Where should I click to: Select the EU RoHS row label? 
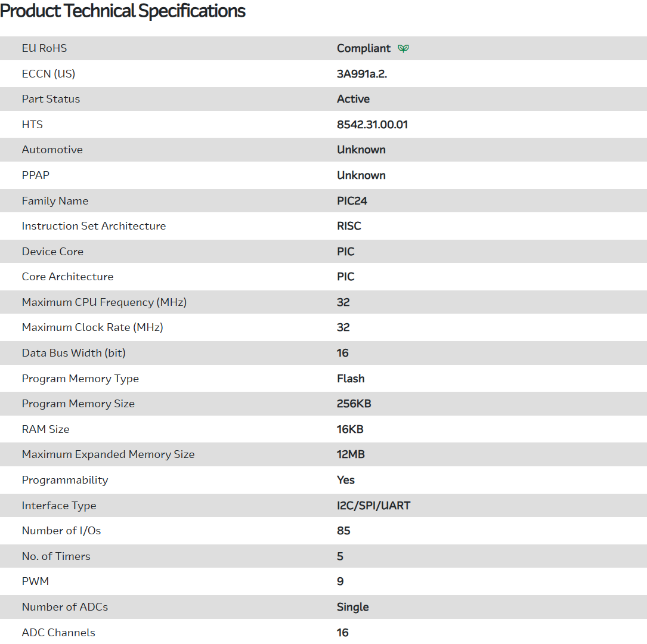tap(45, 48)
